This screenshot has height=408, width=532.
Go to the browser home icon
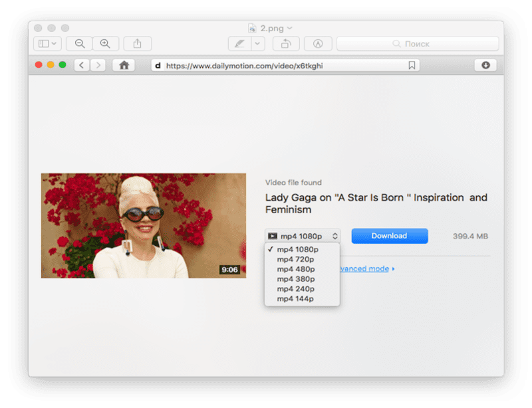coord(123,65)
